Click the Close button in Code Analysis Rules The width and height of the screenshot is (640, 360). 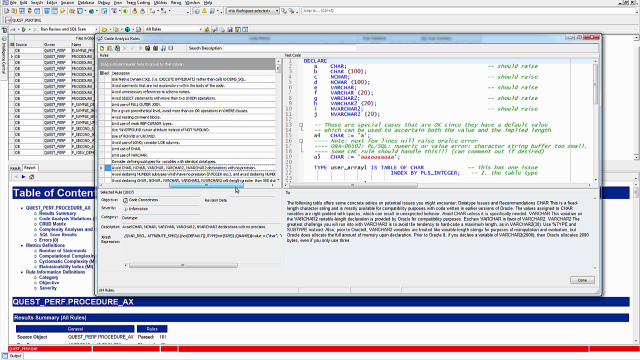(582, 280)
